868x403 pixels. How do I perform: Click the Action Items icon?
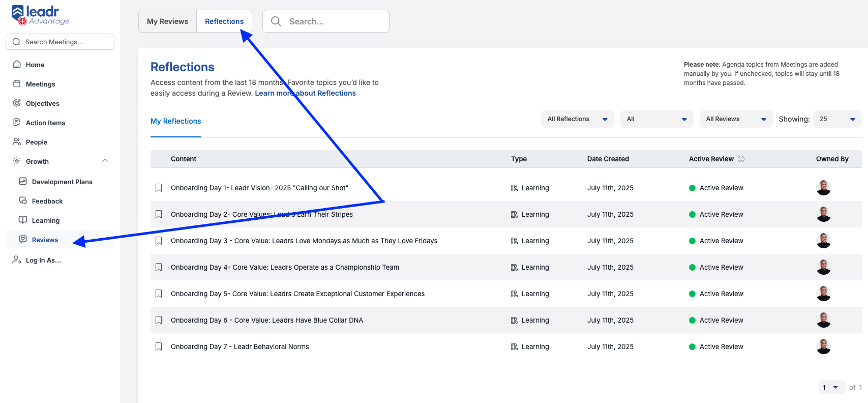pos(17,122)
